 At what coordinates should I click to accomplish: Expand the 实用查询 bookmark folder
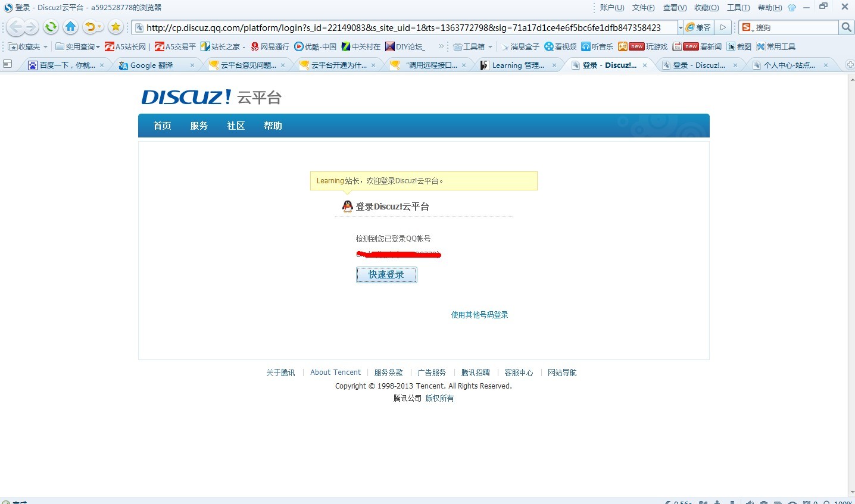[x=77, y=46]
